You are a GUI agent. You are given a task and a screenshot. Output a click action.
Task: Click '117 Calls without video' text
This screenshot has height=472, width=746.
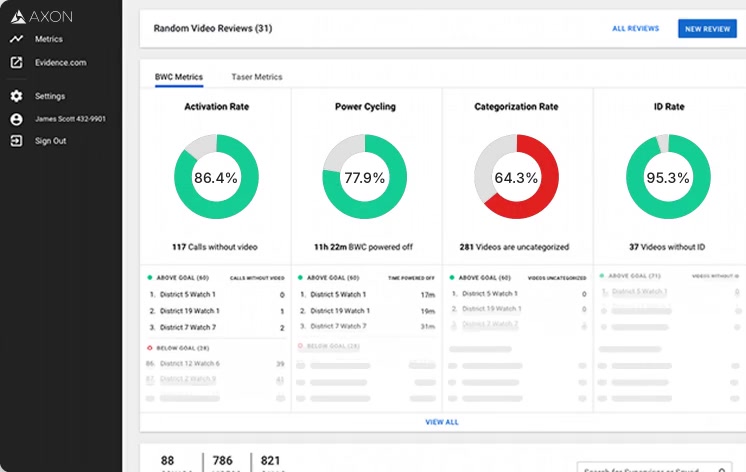coord(215,247)
